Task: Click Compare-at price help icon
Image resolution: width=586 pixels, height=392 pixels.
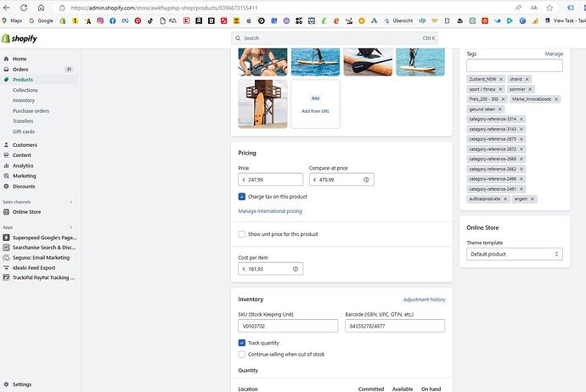Action: pyautogui.click(x=366, y=180)
